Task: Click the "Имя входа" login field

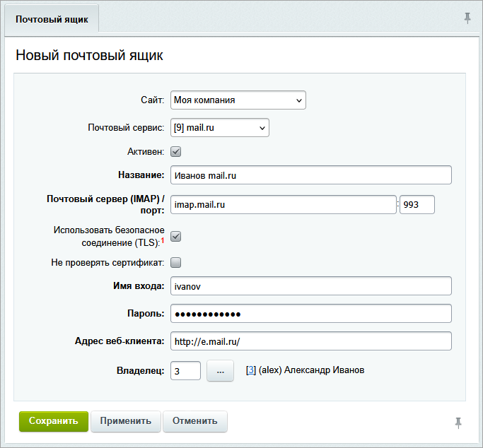Action: point(310,285)
